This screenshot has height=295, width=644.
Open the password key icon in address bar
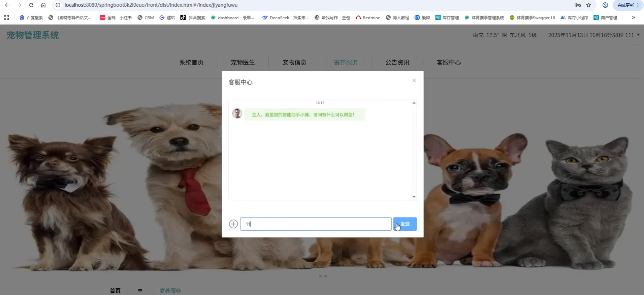point(578,5)
